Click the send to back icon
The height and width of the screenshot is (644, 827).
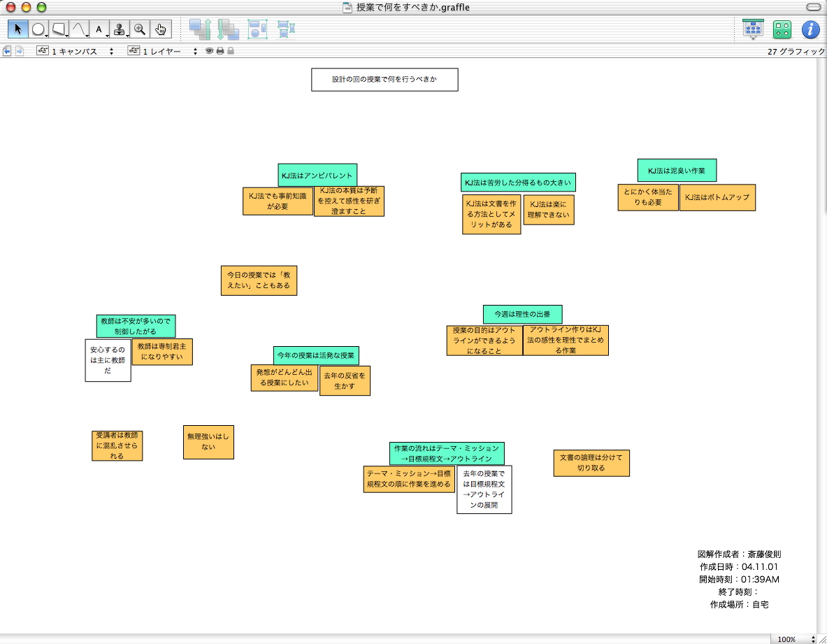(x=228, y=29)
